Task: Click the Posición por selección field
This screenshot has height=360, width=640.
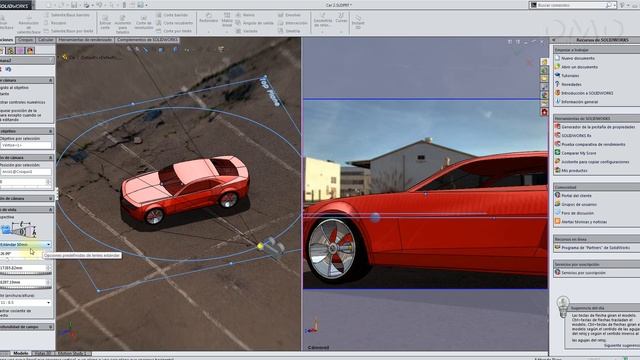Action: point(26,172)
